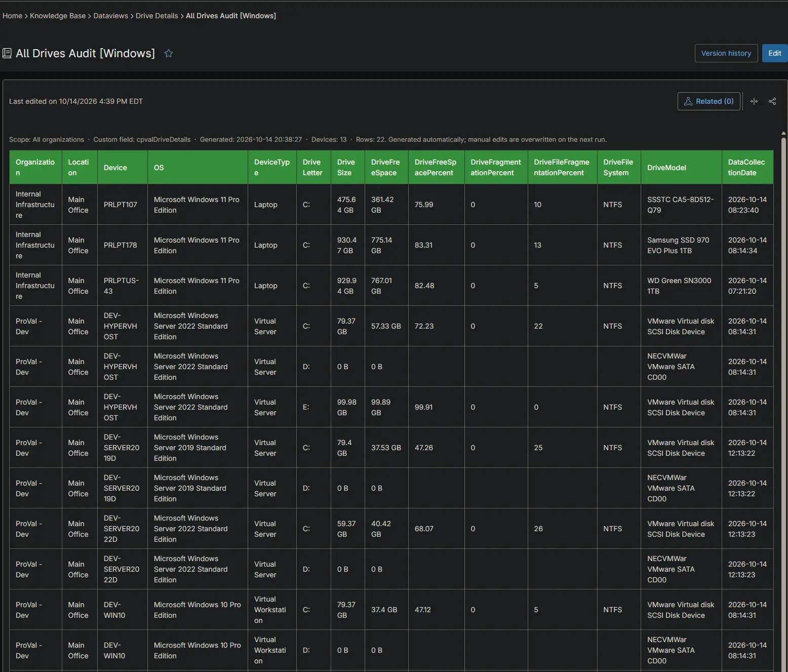Viewport: 788px width, 672px height.
Task: Click the DriveFileSystem column header
Action: pyautogui.click(x=619, y=167)
